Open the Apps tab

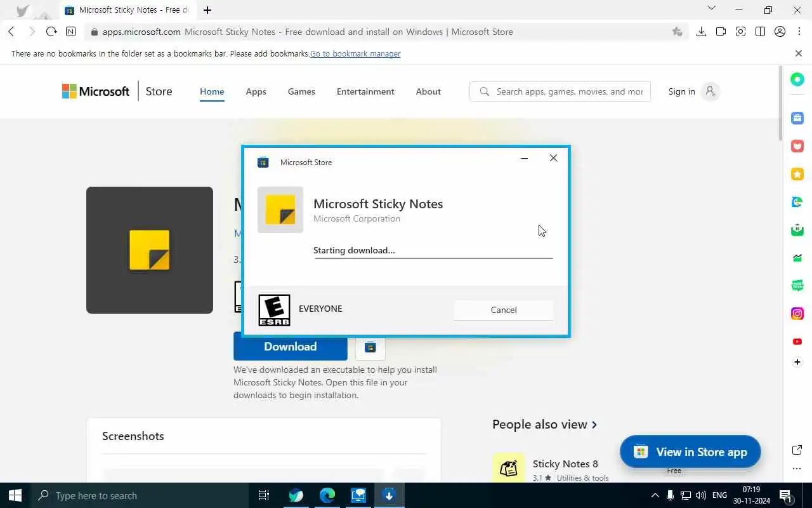pyautogui.click(x=256, y=91)
